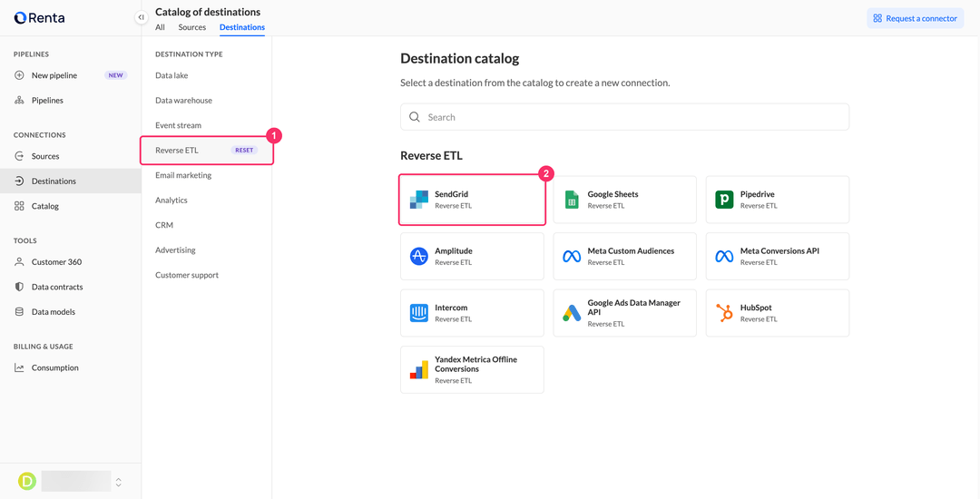980x499 pixels.
Task: Click the Google Sheets logo icon
Action: (572, 200)
